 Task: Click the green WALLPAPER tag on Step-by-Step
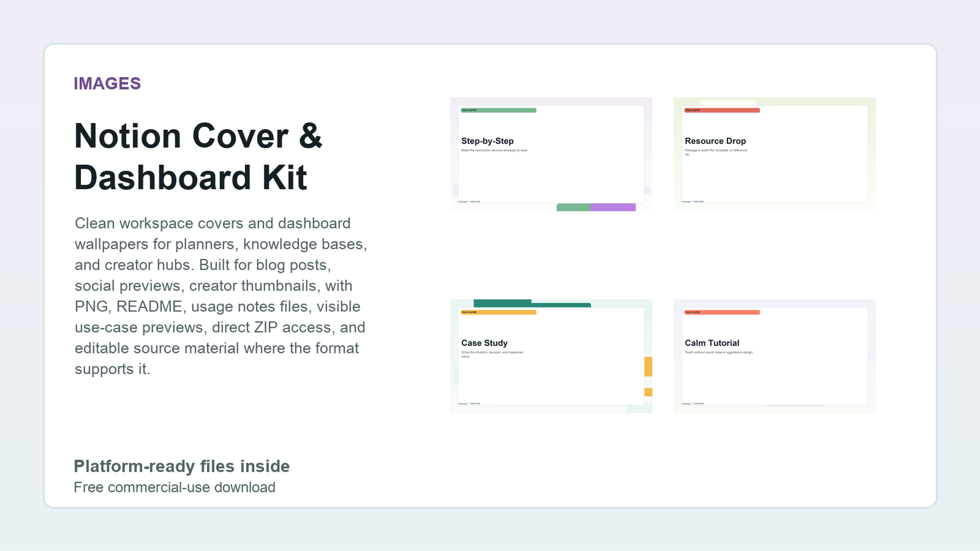498,110
